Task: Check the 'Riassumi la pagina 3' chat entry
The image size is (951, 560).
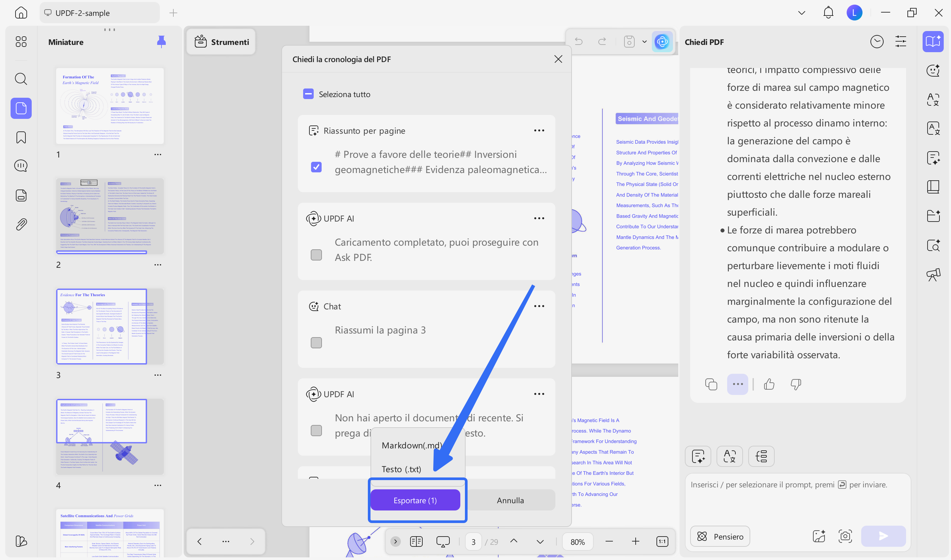Action: point(316,343)
